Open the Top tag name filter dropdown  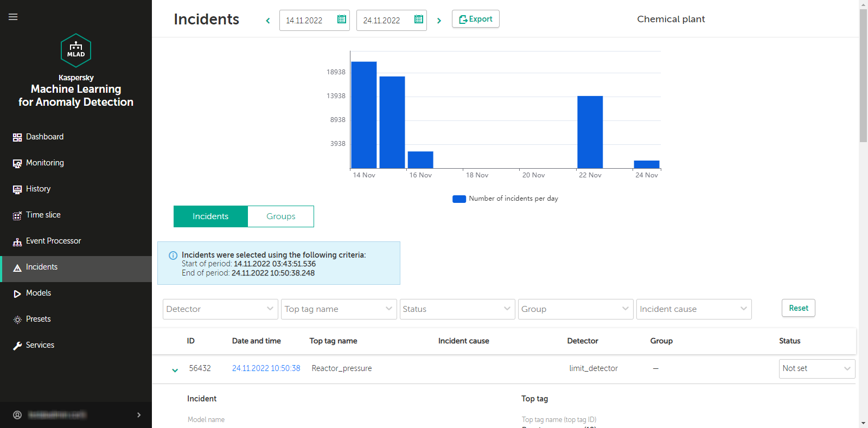339,309
